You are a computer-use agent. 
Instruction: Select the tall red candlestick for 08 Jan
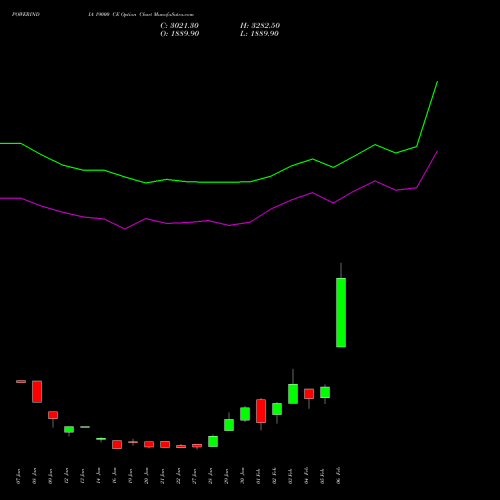37,392
